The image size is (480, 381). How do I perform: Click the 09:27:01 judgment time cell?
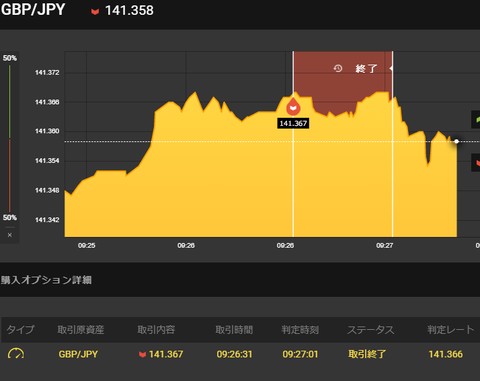coord(300,354)
